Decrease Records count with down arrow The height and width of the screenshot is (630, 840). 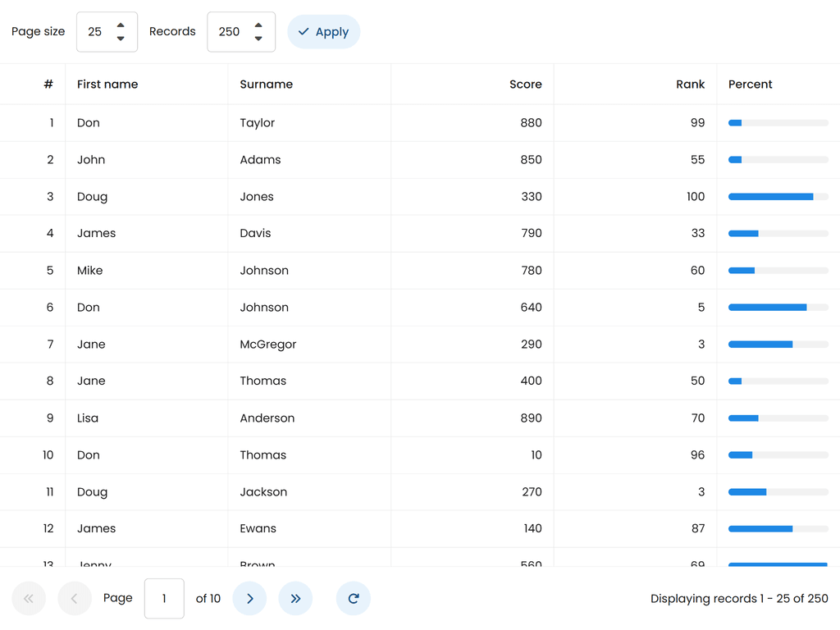(x=258, y=39)
